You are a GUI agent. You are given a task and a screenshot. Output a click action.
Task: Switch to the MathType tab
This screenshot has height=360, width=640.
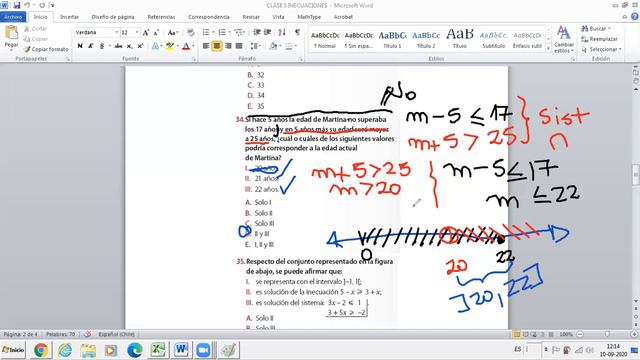(309, 17)
